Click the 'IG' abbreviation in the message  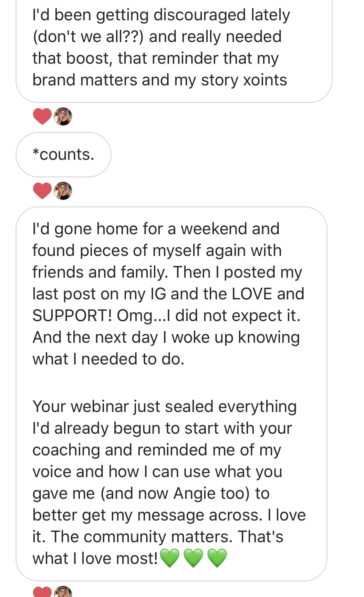158,294
